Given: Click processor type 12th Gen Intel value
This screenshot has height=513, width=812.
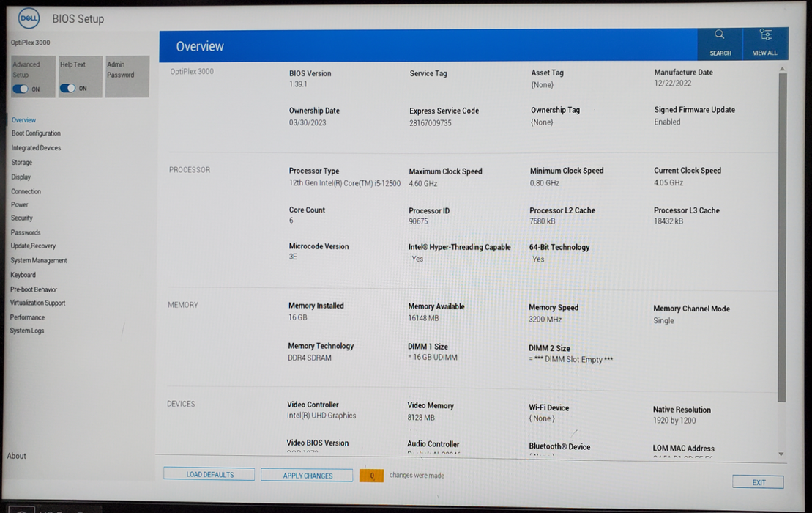Looking at the screenshot, I should click(x=345, y=183).
